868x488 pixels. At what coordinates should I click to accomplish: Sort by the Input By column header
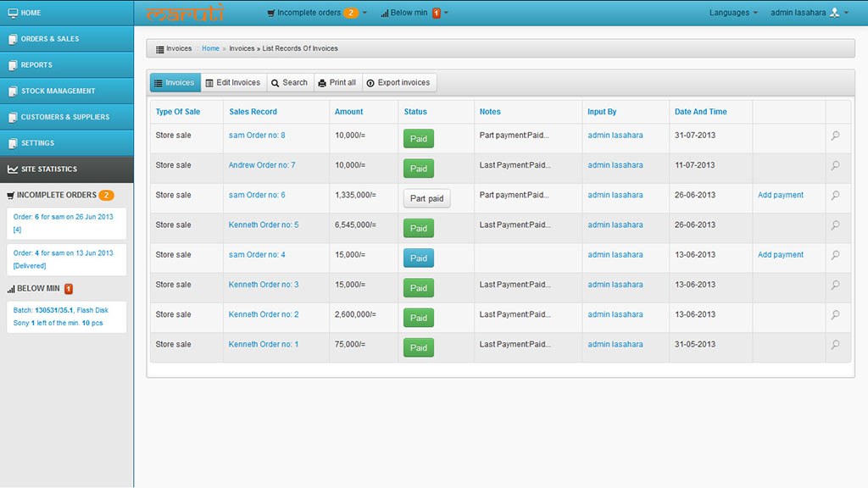pyautogui.click(x=602, y=112)
